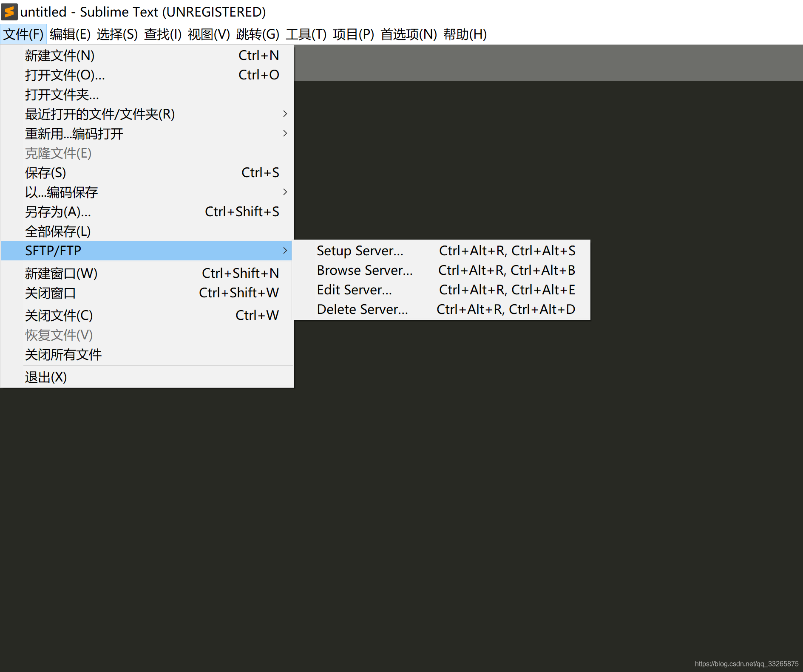Choose 全部保存(L) menu entry
The width and height of the screenshot is (803, 672).
(147, 232)
